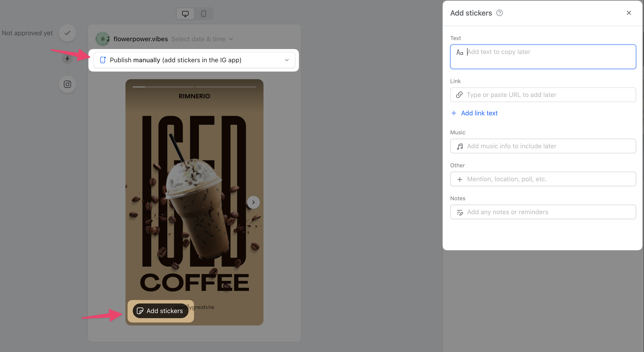Go to next story slide arrow

253,202
